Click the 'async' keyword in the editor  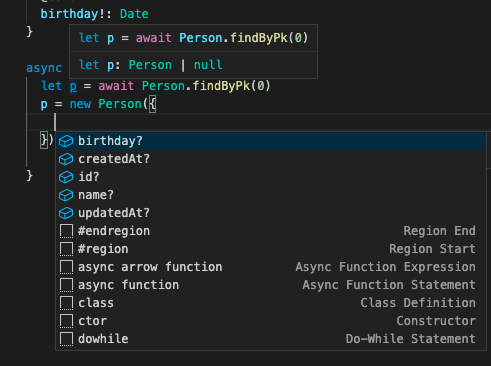pos(44,68)
